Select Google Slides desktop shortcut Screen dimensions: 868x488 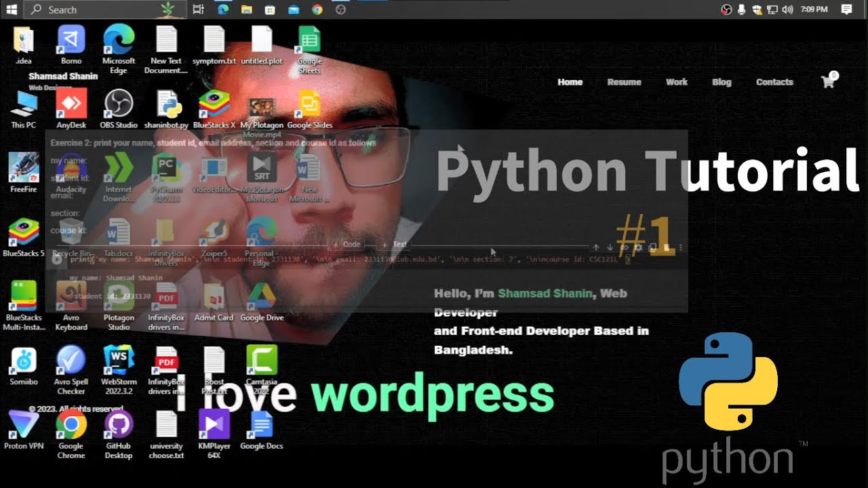(x=309, y=108)
